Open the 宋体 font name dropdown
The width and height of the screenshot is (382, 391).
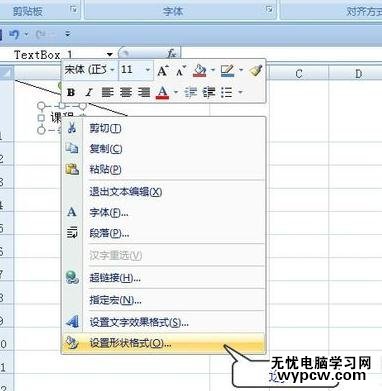(x=112, y=70)
